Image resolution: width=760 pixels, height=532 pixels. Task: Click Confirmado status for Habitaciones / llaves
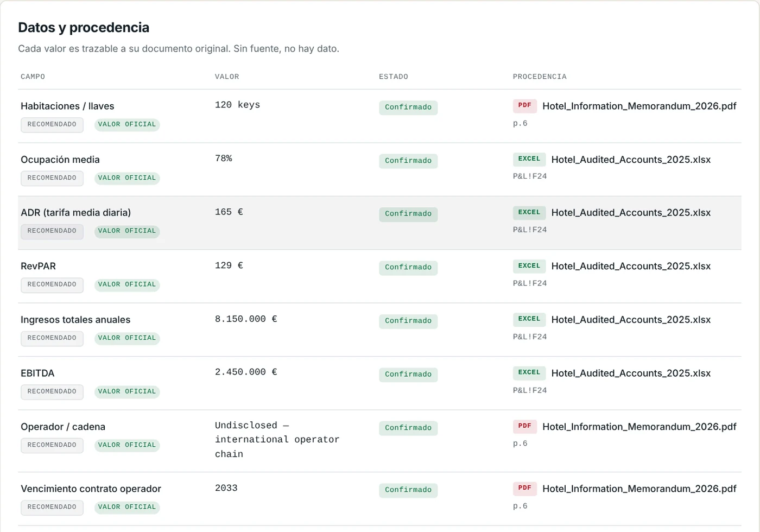[408, 107]
